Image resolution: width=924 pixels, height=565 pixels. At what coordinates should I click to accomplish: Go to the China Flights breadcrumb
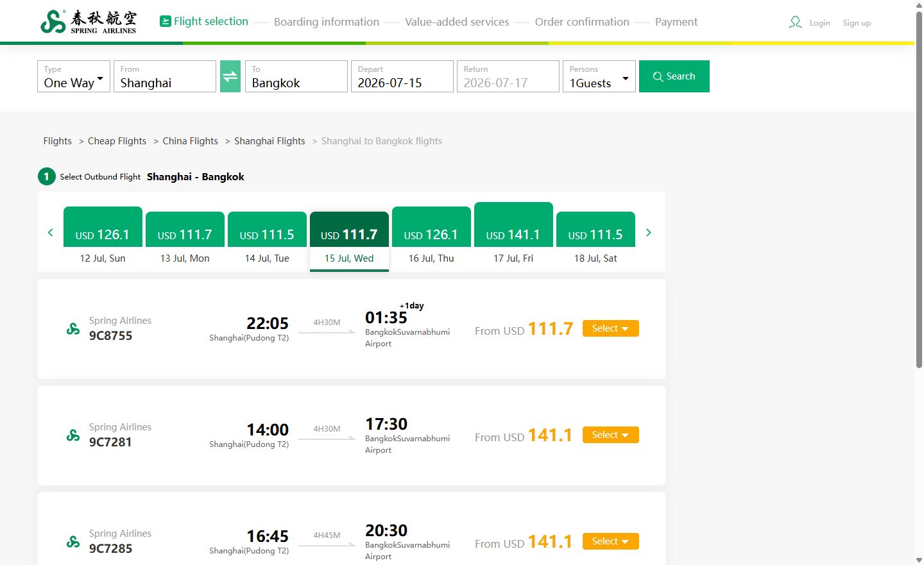coord(190,141)
